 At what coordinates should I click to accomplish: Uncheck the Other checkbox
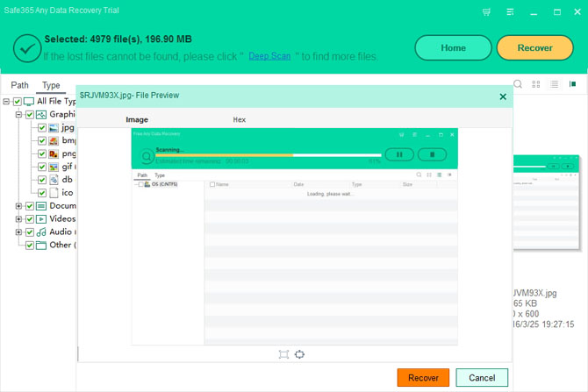click(x=30, y=245)
